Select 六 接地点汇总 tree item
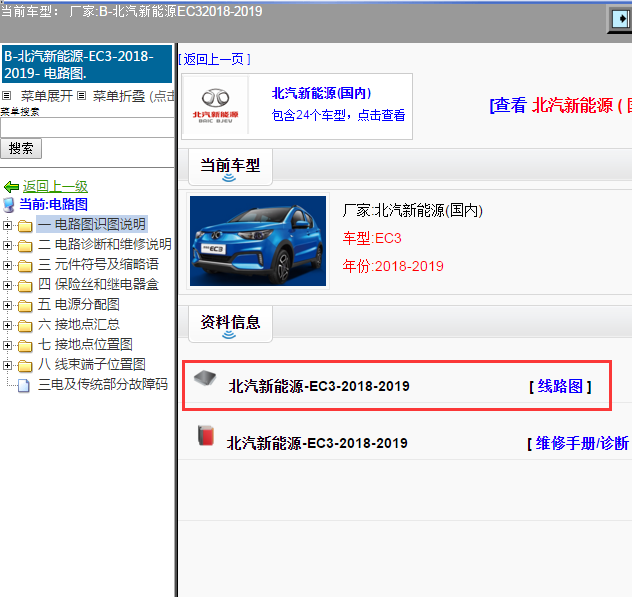This screenshot has height=597, width=632. click(x=79, y=325)
